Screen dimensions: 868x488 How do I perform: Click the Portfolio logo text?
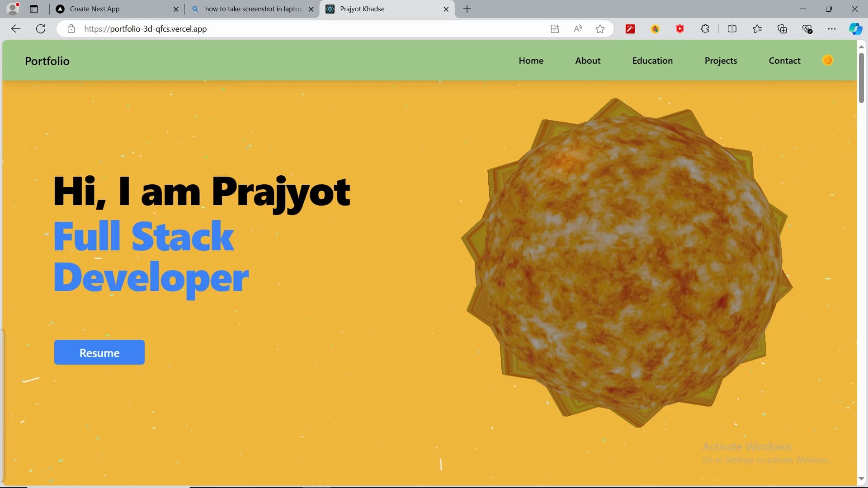[x=47, y=61]
